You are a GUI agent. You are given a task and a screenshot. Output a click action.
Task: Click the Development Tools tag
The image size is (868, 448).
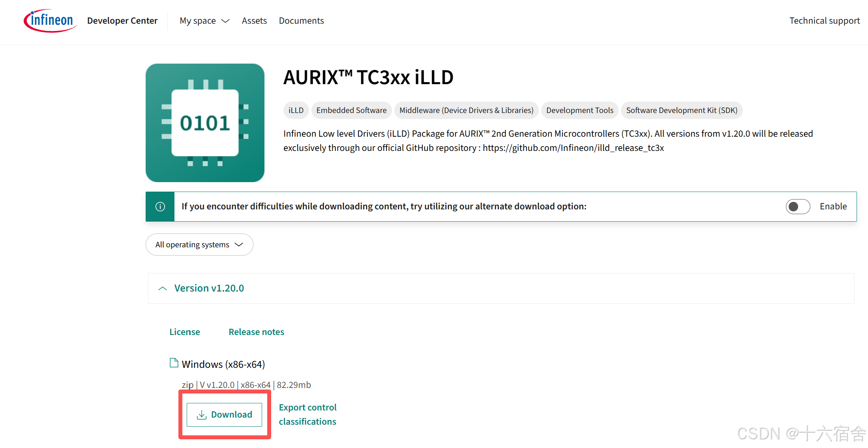[x=579, y=110]
